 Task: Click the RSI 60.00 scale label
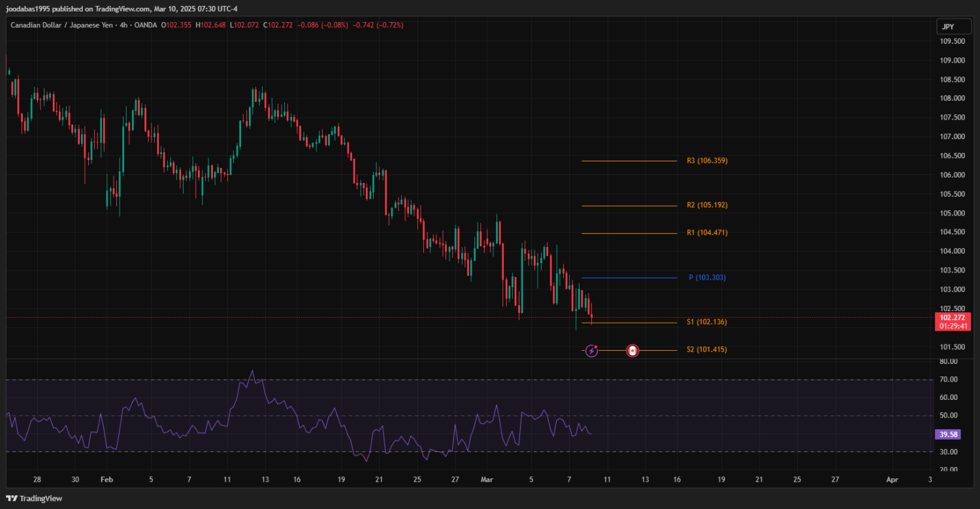[948, 397]
